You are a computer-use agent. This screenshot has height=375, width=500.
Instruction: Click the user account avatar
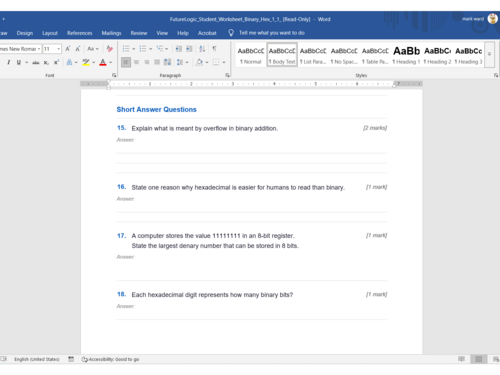(493, 19)
